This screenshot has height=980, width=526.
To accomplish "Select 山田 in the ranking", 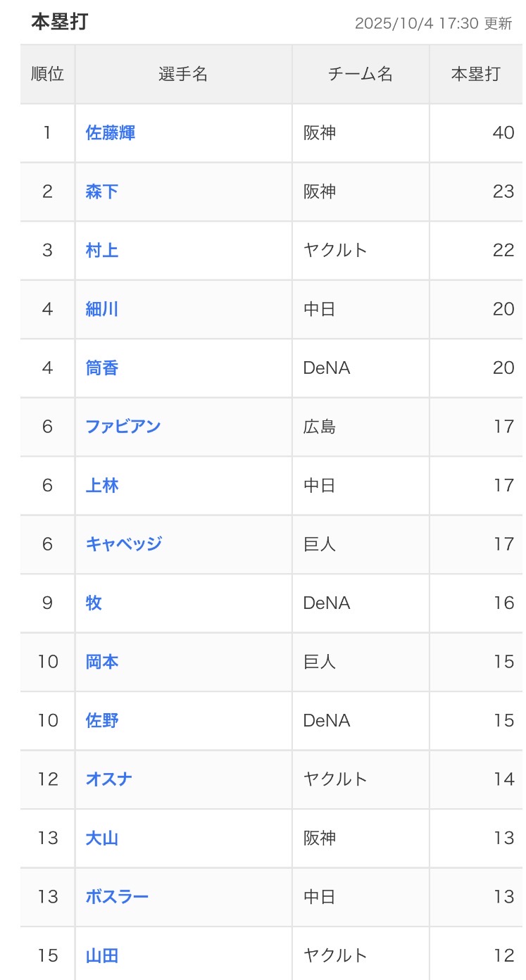I will pos(102,955).
